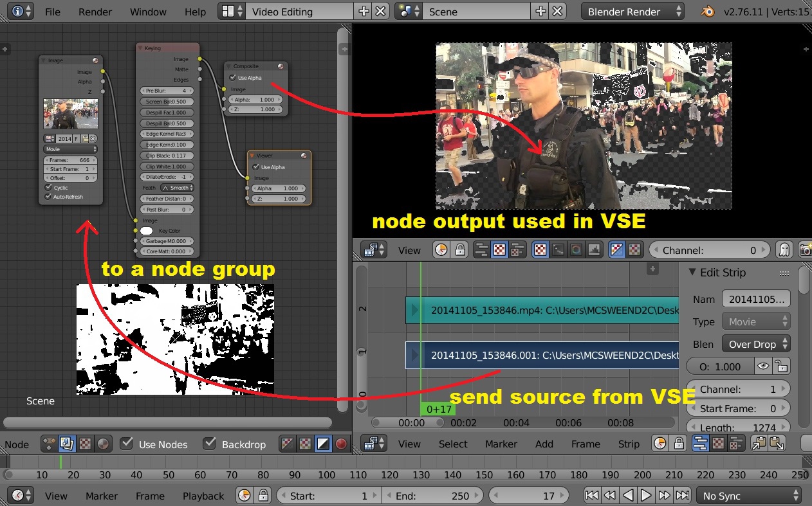Add a new screen layout with plus button
812x506 pixels.
pyautogui.click(x=364, y=12)
